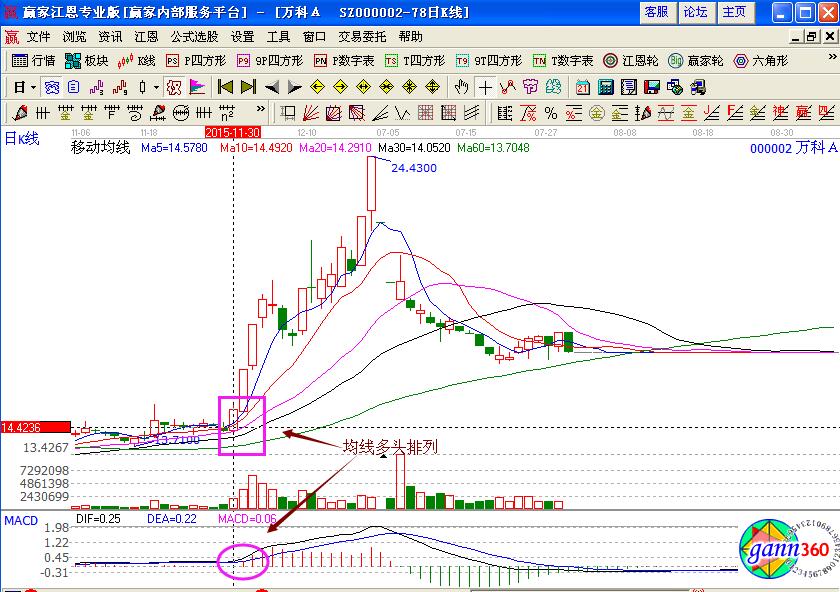
Task: Jump to first record with skip-back arrow
Action: tap(225, 86)
